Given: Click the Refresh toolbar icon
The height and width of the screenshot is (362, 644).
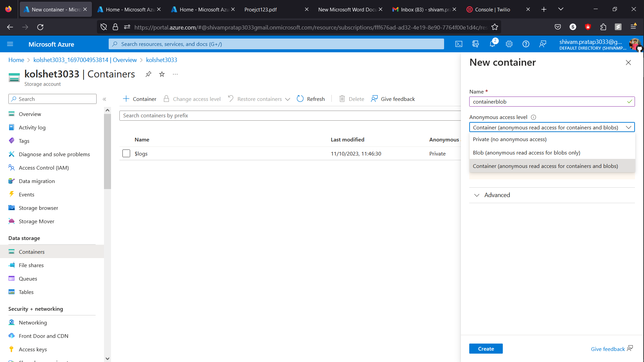Looking at the screenshot, I should [x=300, y=99].
